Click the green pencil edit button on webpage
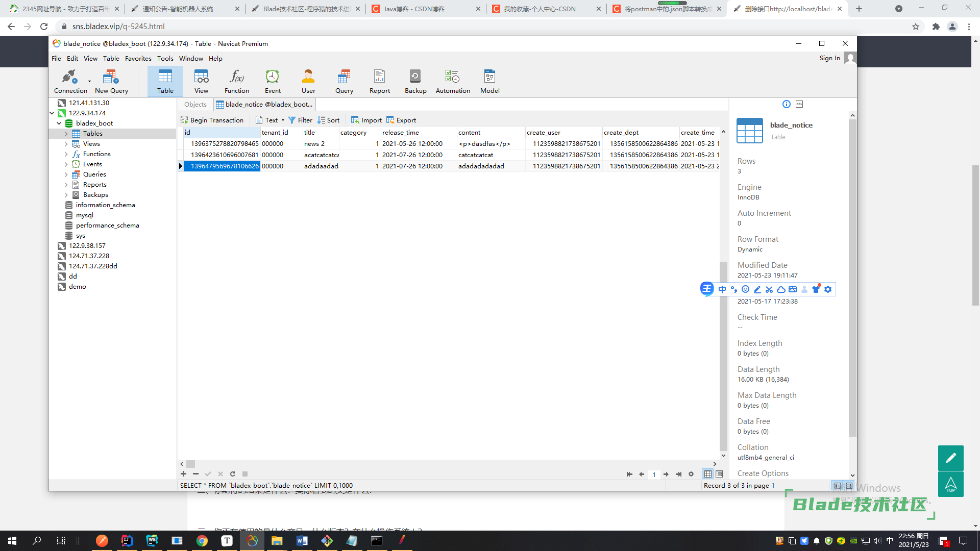The height and width of the screenshot is (551, 980). pos(951,458)
